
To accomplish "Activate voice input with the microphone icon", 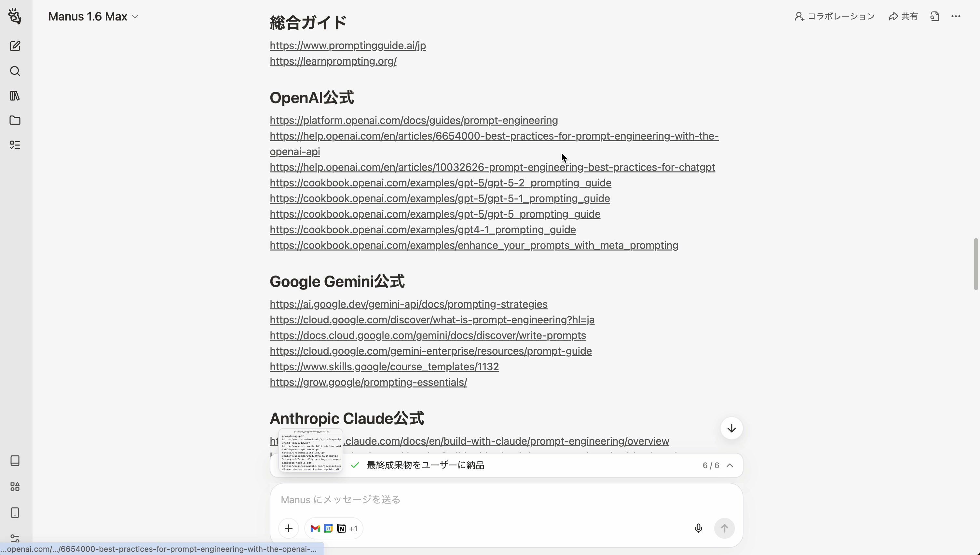I will [698, 528].
